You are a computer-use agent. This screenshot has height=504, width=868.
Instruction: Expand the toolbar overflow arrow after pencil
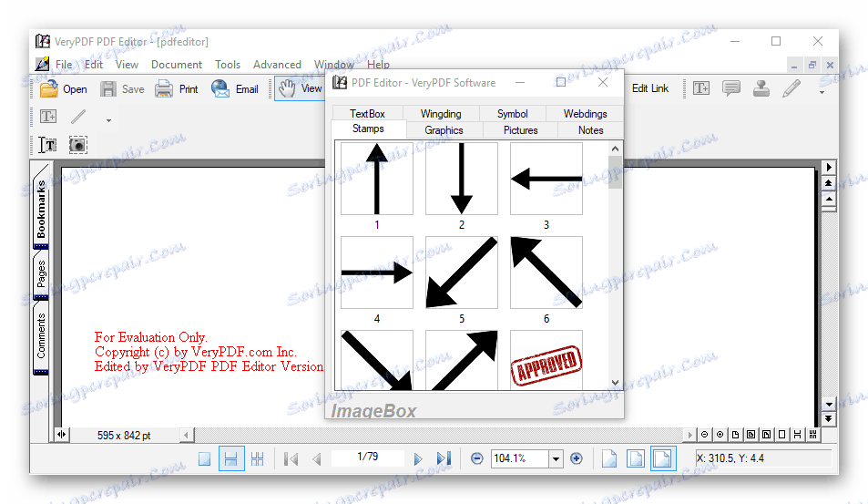coord(822,92)
